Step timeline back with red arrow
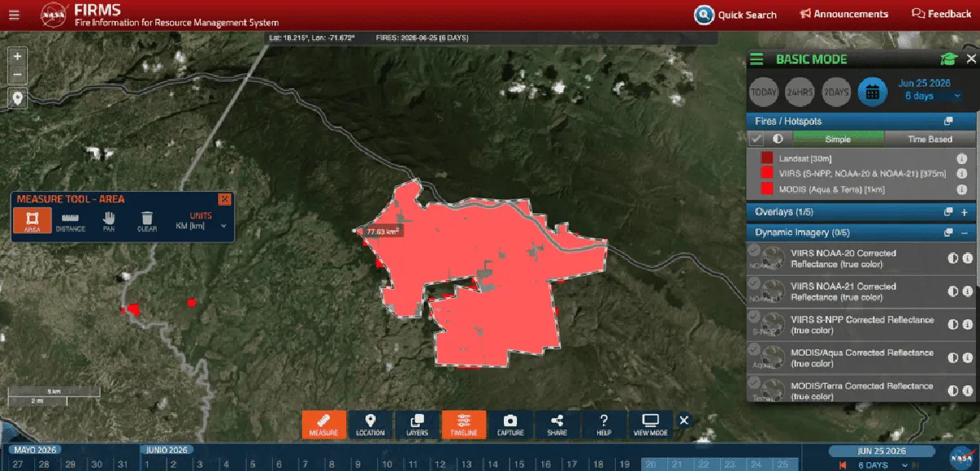The height and width of the screenshot is (471, 980). (842, 464)
